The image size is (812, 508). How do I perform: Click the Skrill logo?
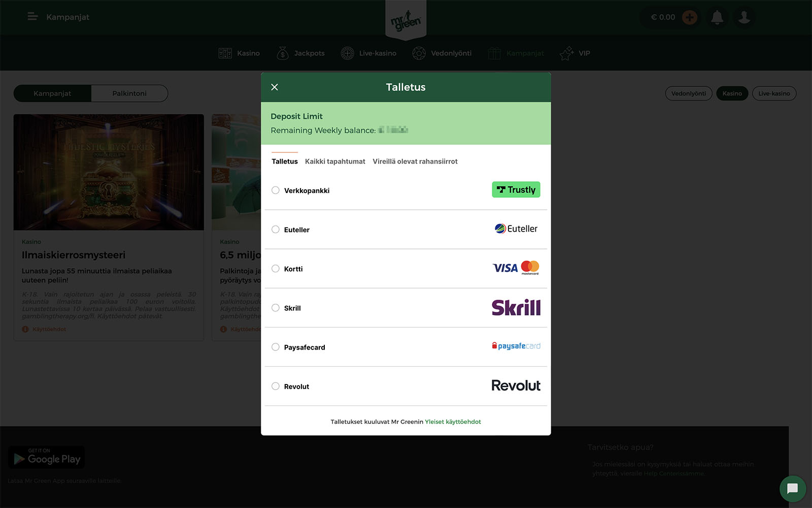point(516,307)
